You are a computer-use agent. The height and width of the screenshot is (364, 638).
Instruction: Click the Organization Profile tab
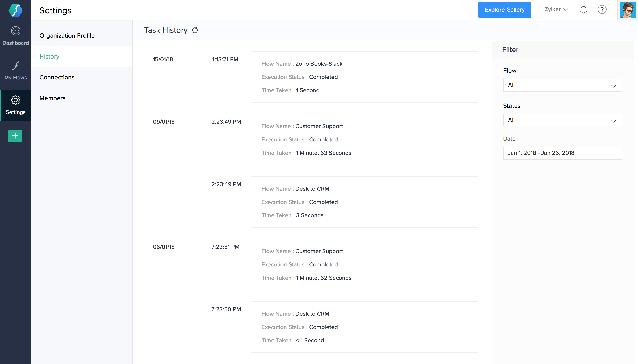67,35
